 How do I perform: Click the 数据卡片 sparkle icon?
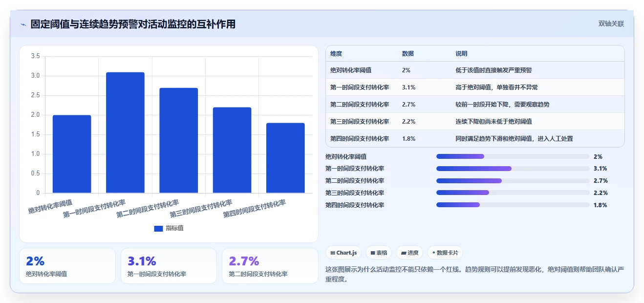click(x=434, y=253)
